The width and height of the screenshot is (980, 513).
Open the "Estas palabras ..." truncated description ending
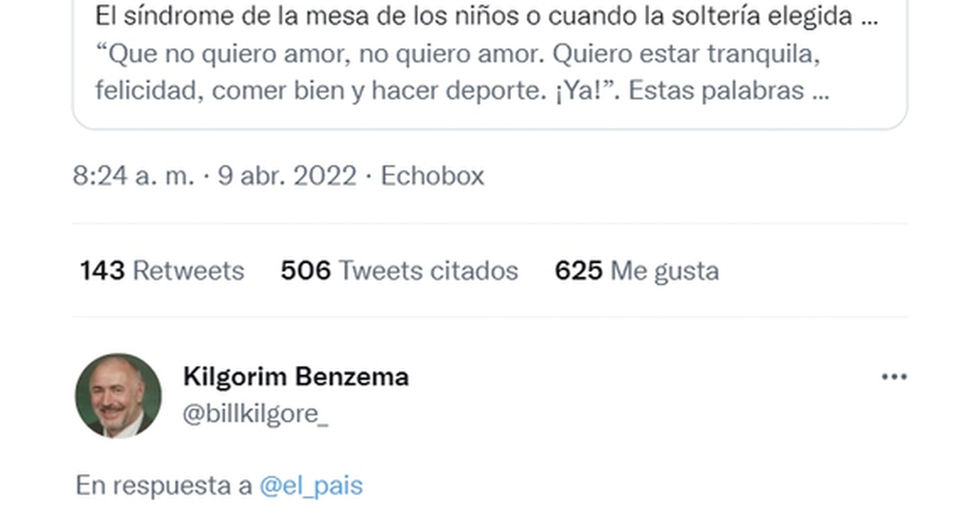pos(729,91)
